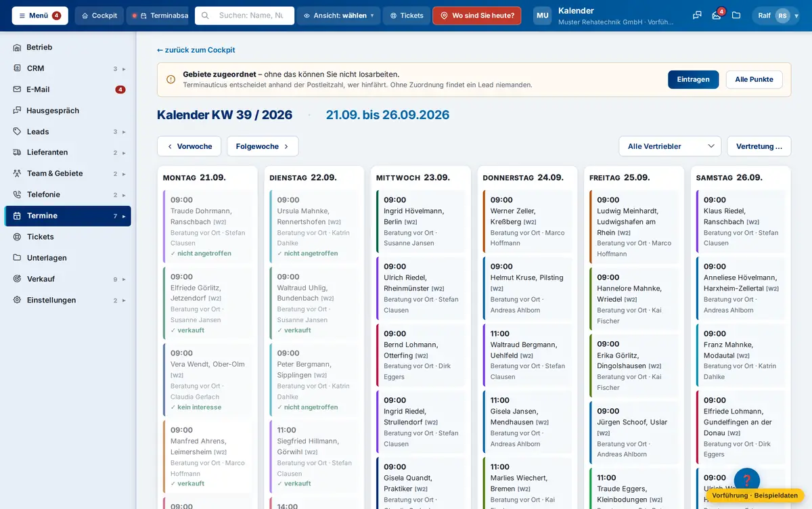Screen dimensions: 812x509
Task: Open Waltraud Bergmann, Uehlfeld appointment
Action: point(527,355)
